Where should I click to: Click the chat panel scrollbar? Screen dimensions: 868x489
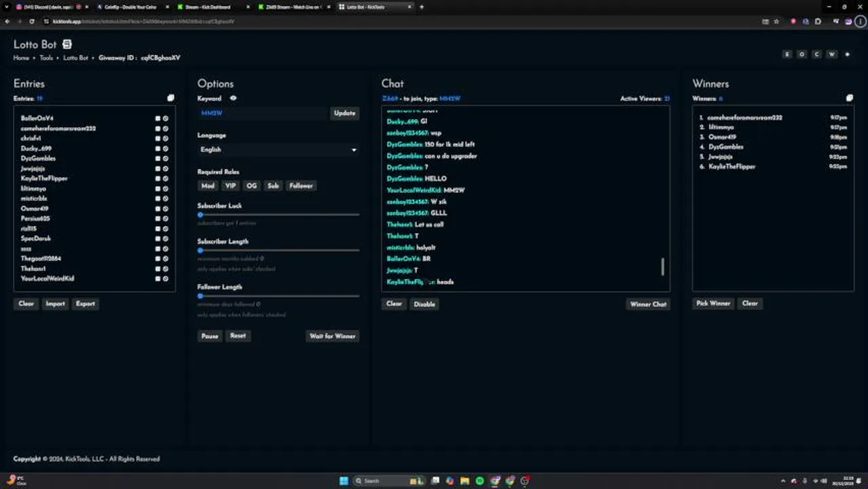coord(663,266)
